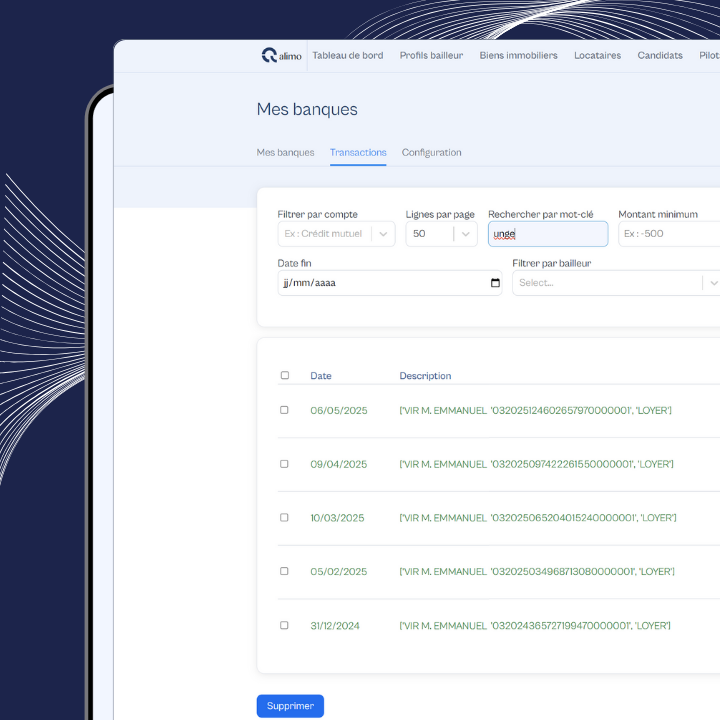Toggle the select-all header checkbox
This screenshot has width=720, height=720.
pos(284,376)
